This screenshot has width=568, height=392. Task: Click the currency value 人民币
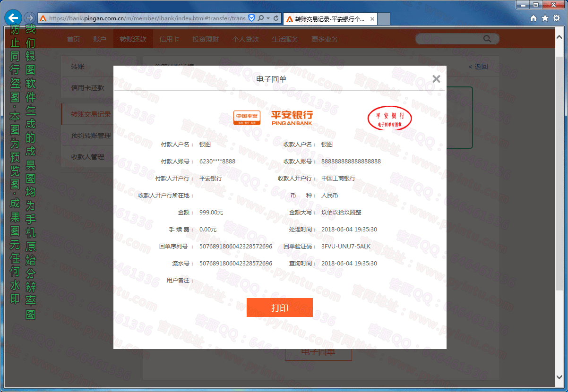(330, 196)
